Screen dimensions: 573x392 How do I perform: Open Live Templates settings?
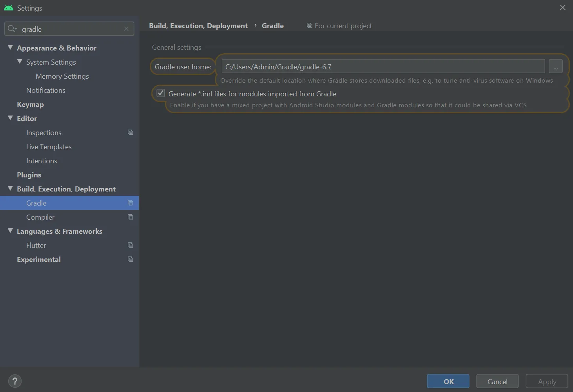(x=49, y=147)
